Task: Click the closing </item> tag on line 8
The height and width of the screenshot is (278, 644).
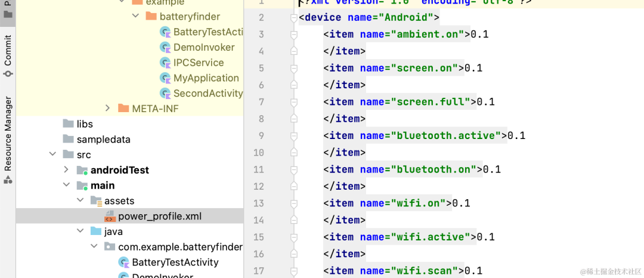Action: 345,119
